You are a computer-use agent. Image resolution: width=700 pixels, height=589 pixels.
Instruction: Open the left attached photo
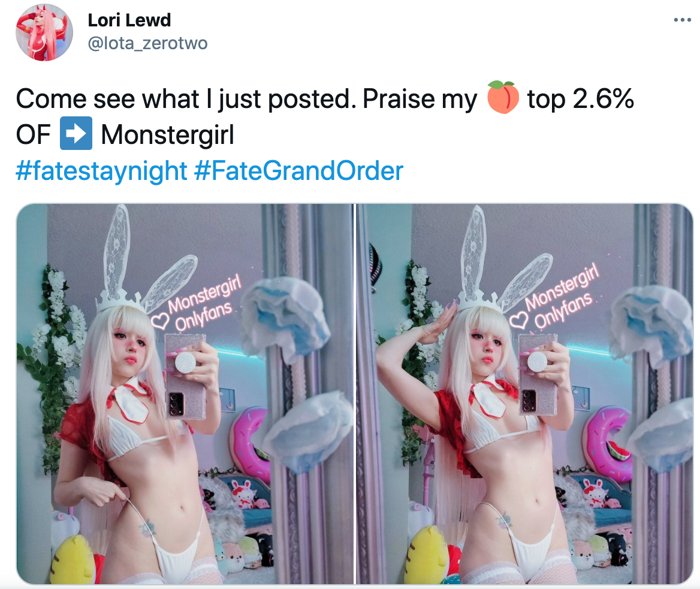pyautogui.click(x=185, y=393)
